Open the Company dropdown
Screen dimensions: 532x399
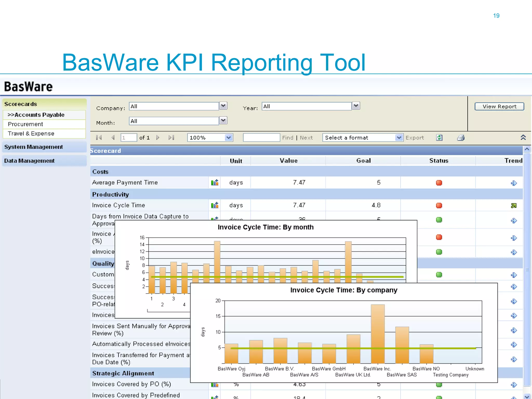coord(223,106)
